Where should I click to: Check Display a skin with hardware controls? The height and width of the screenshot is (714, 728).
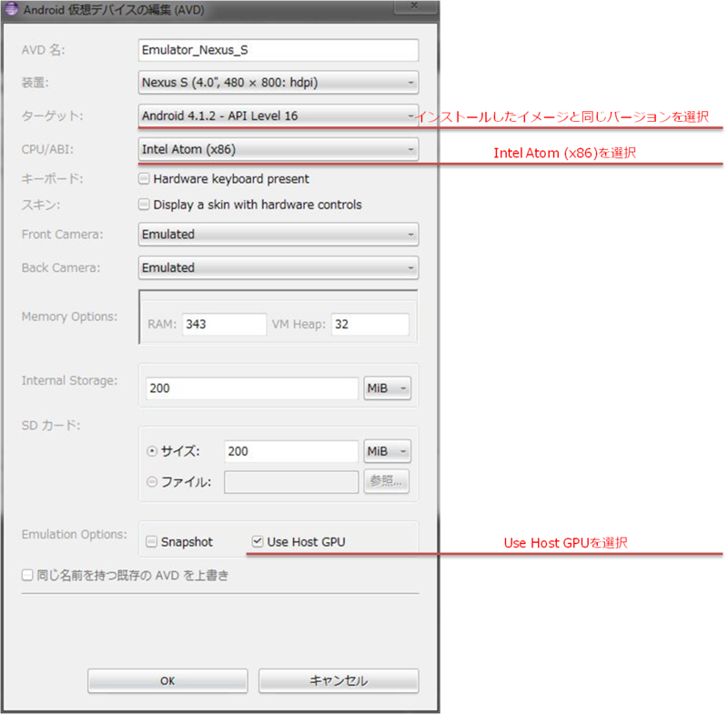[x=143, y=205]
